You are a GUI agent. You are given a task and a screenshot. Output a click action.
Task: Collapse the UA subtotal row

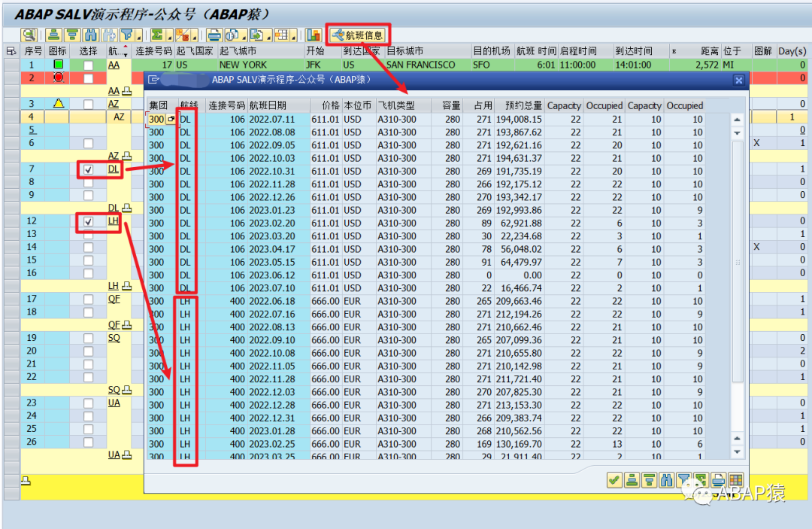point(127,455)
